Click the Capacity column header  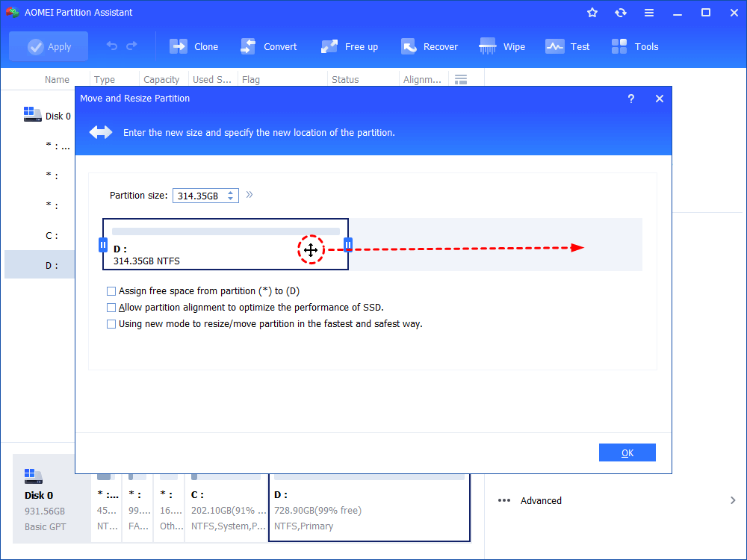tap(161, 80)
